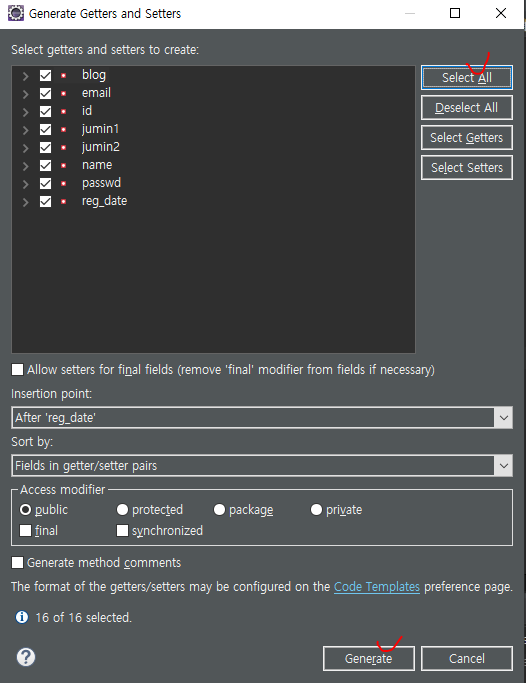Click the Select All button

pos(467,78)
